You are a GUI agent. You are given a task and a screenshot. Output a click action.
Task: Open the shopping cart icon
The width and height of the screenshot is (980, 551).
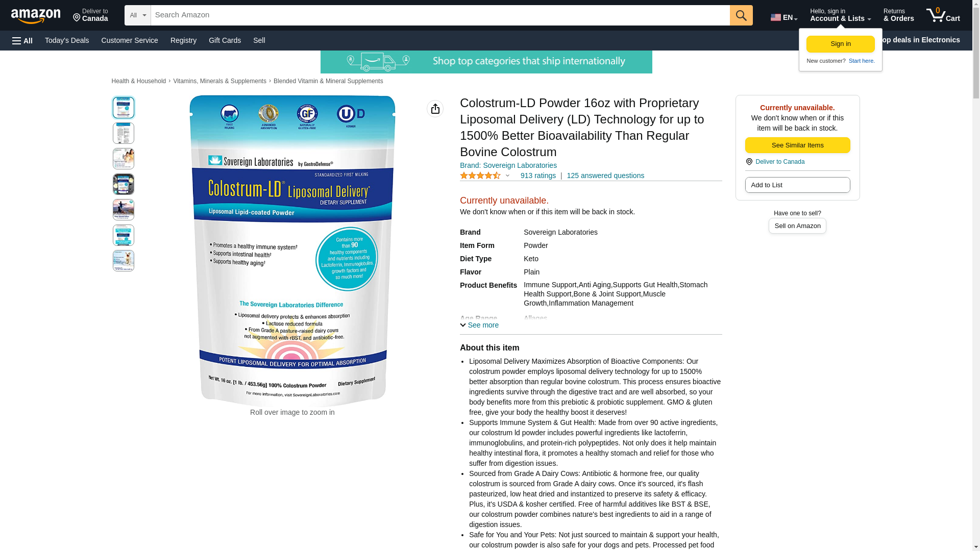click(943, 15)
